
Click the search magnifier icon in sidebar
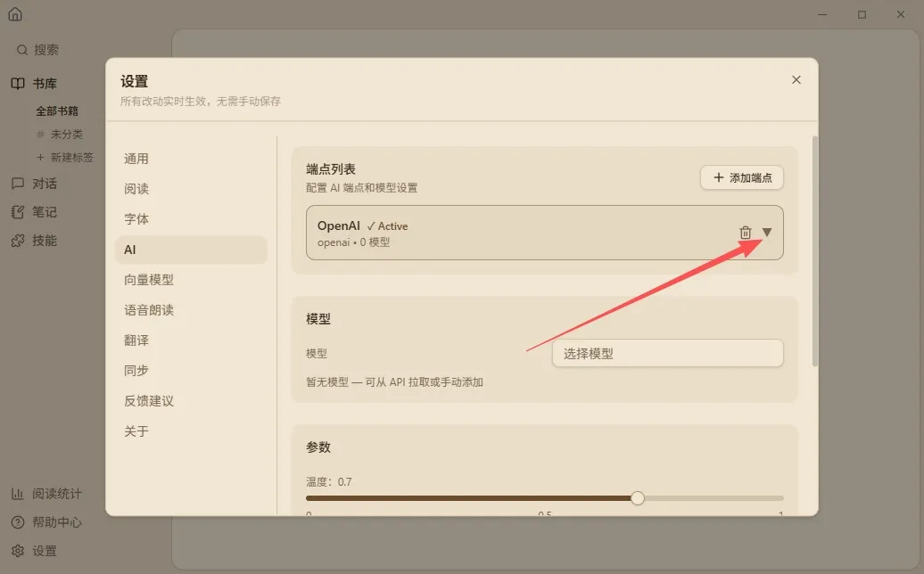[x=21, y=50]
